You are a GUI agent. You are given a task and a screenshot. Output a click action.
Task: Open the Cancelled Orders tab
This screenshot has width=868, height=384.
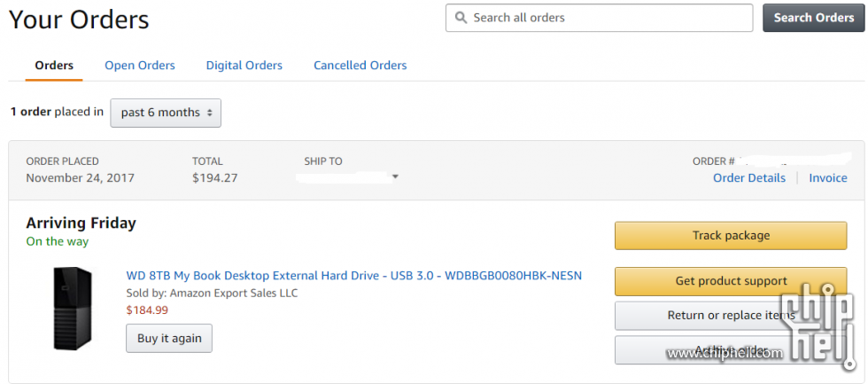click(x=360, y=66)
